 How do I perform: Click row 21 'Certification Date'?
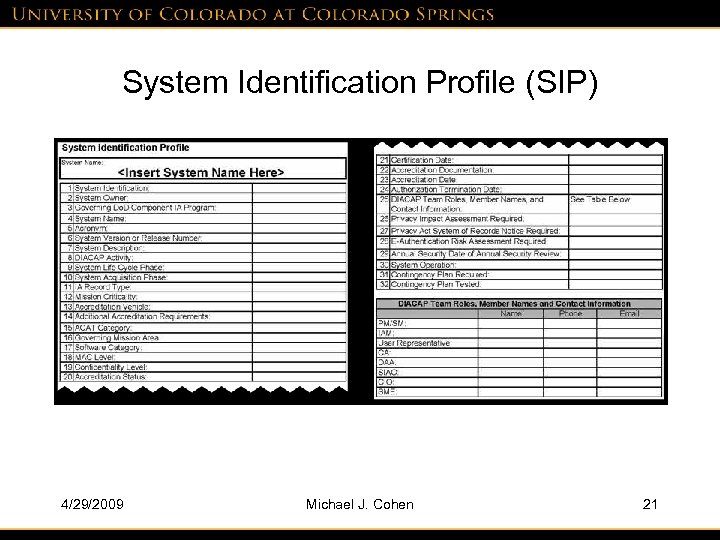click(520, 160)
